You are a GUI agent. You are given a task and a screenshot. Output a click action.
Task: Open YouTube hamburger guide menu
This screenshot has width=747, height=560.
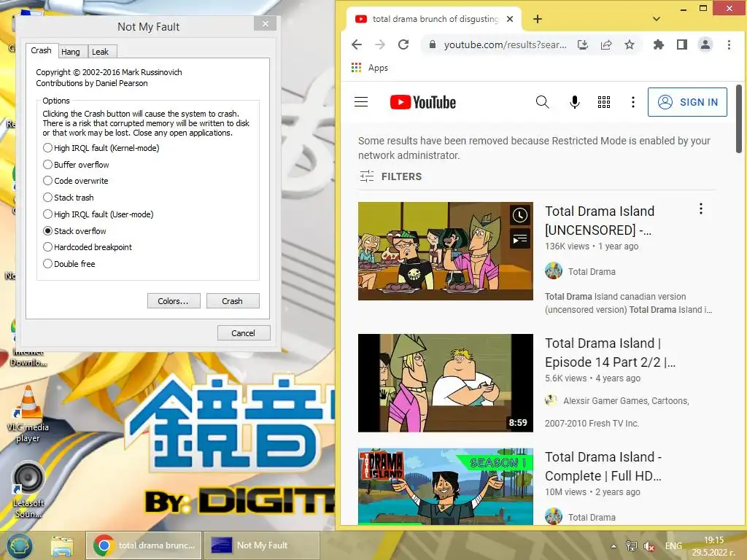tap(361, 102)
